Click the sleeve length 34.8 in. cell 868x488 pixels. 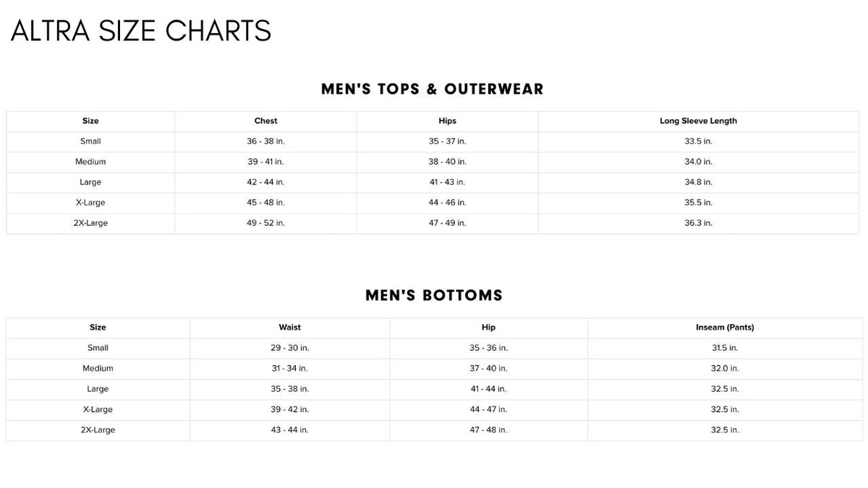tap(698, 182)
